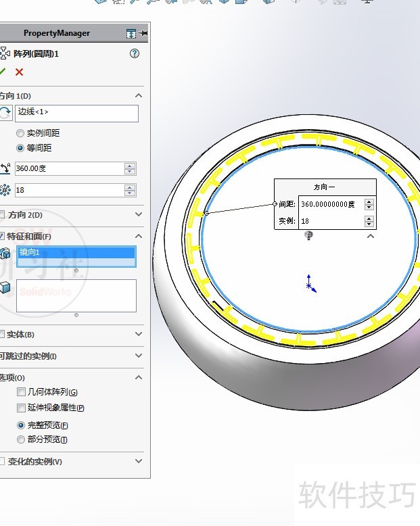Select 完整预览(F) radio button
Image resolution: width=420 pixels, height=526 pixels.
pos(21,425)
